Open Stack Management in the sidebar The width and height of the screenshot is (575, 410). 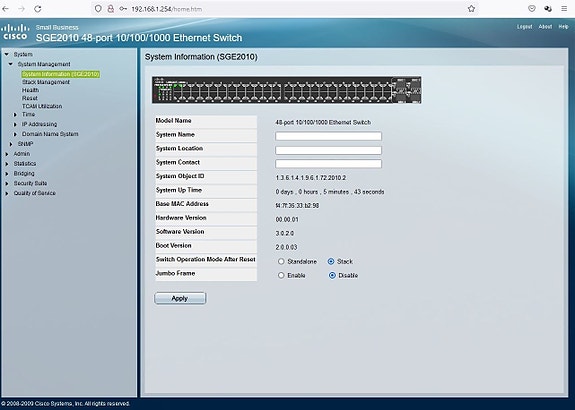(x=46, y=82)
